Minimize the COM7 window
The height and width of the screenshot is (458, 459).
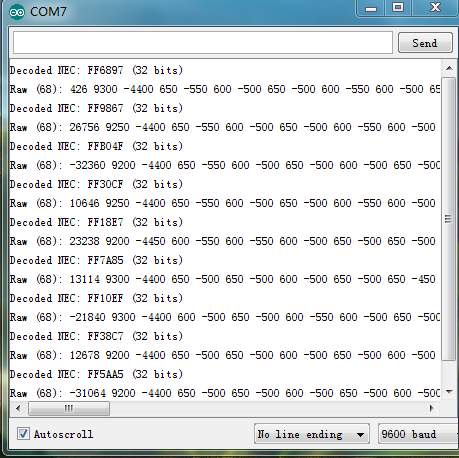(371, 8)
